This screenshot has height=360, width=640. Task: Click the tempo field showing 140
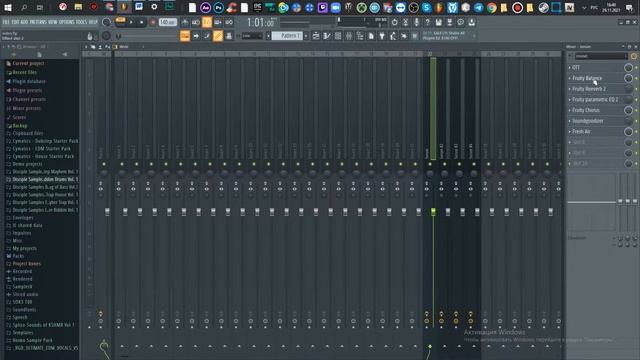pos(168,22)
